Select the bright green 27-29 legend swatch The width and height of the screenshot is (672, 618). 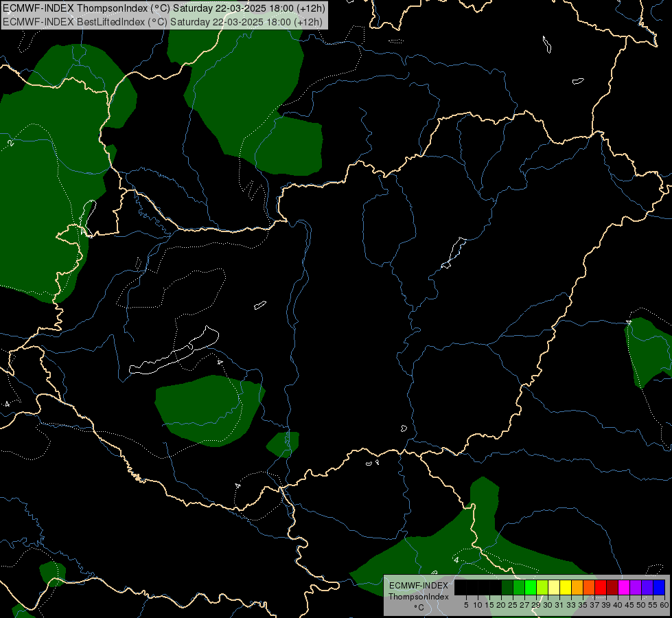[x=531, y=587]
